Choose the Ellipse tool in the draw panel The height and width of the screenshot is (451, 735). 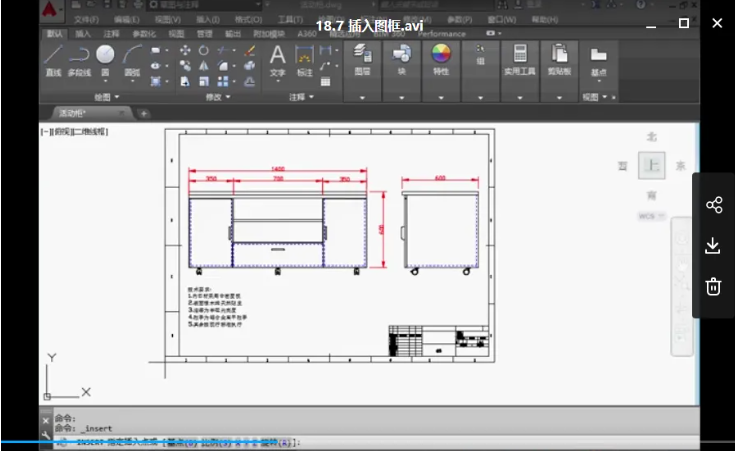tap(156, 66)
